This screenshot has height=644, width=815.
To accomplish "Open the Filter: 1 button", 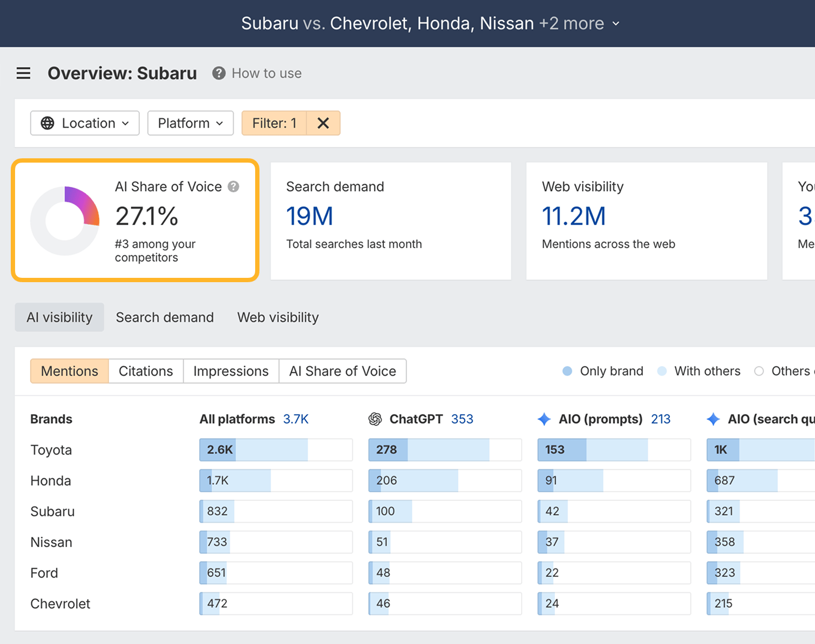I will [x=275, y=123].
